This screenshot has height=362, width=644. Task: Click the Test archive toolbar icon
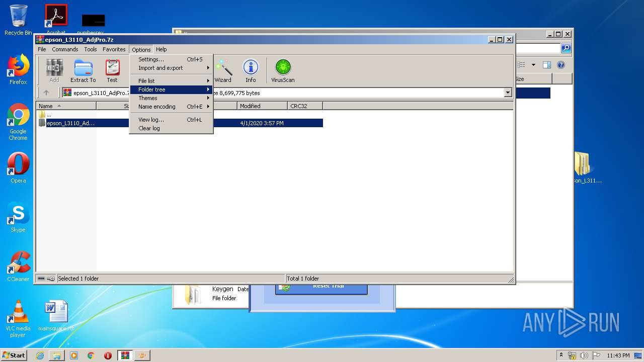(112, 70)
